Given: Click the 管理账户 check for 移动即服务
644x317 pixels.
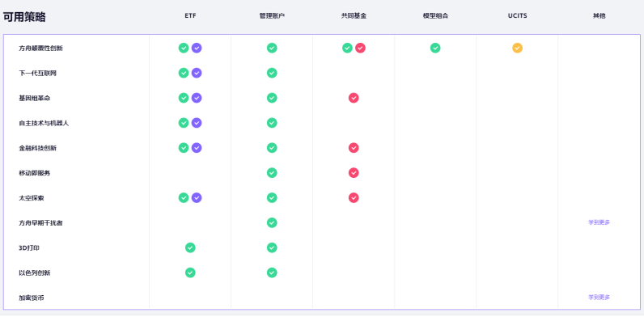Looking at the screenshot, I should coord(272,173).
